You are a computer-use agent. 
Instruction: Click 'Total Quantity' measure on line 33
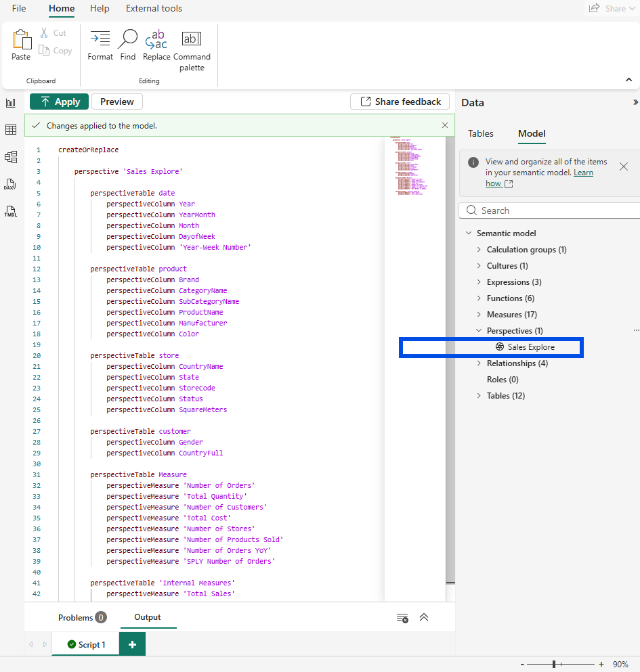click(x=215, y=496)
